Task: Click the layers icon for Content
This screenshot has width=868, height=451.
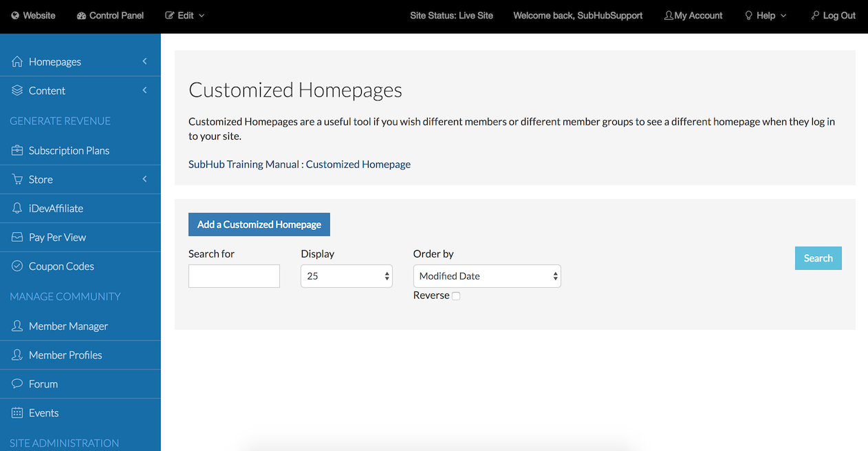Action: (x=17, y=90)
